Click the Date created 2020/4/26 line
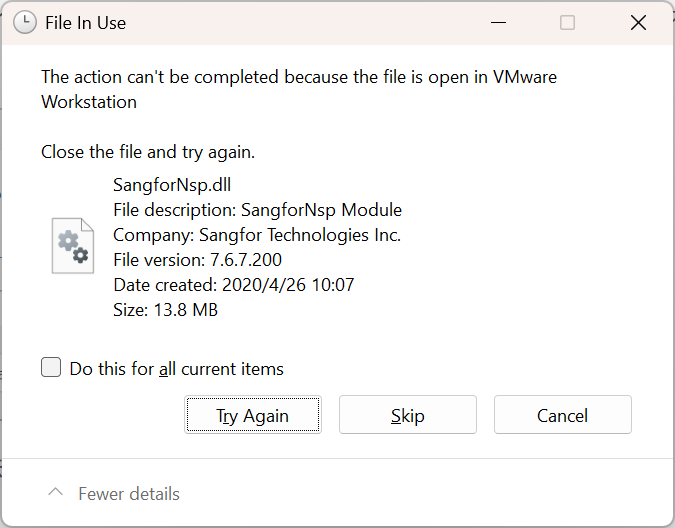The image size is (675, 528). pyautogui.click(x=234, y=285)
